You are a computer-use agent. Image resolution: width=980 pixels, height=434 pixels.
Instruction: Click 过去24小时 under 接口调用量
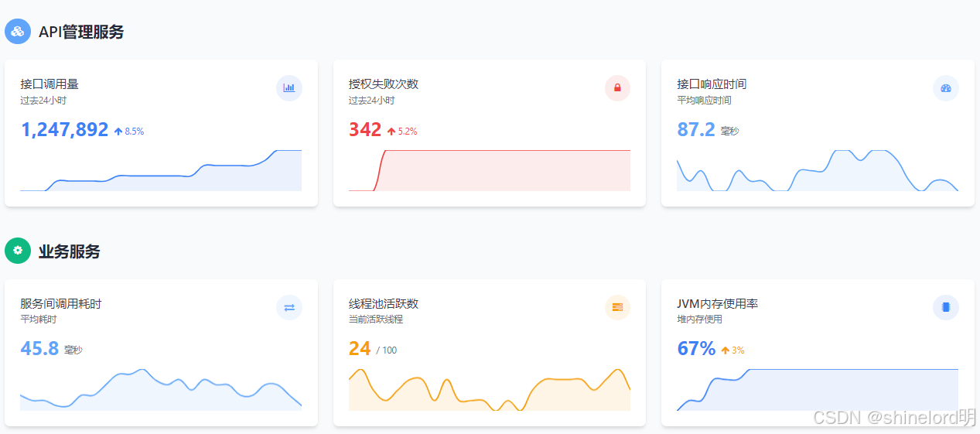pos(43,101)
